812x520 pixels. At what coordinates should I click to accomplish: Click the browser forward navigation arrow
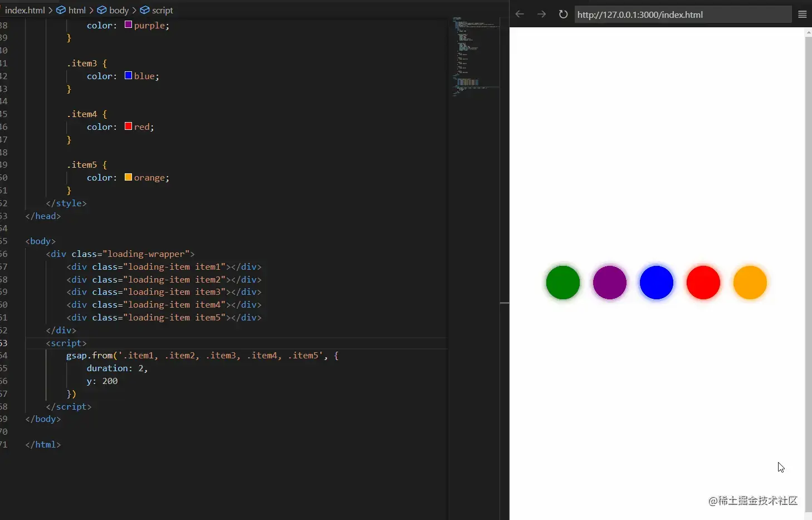541,14
